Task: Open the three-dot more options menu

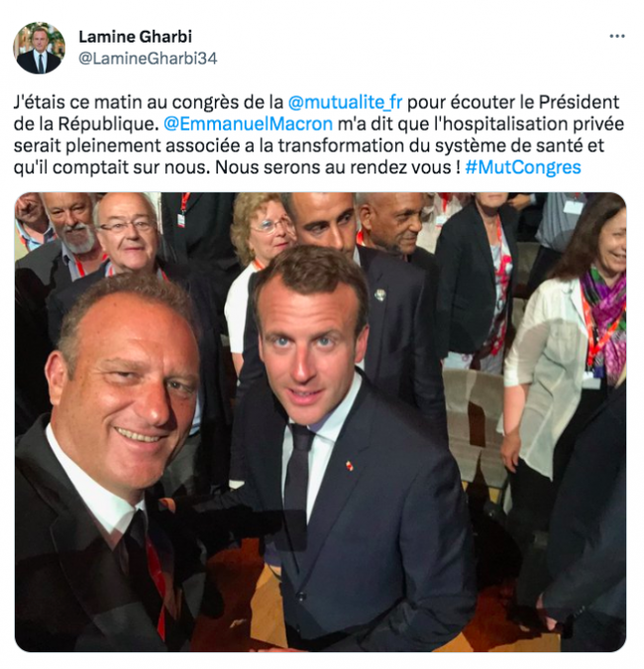Action: tap(616, 37)
